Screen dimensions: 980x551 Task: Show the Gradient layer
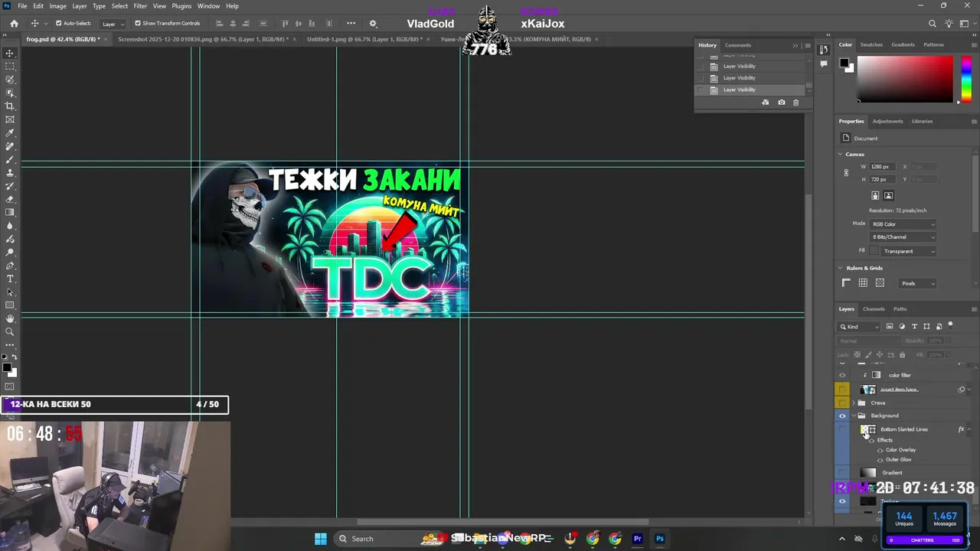click(842, 473)
